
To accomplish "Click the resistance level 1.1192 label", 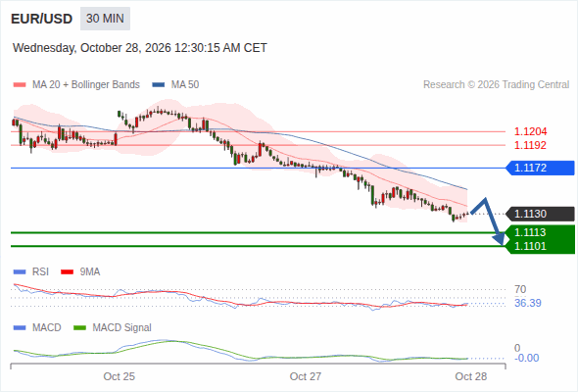I will pos(530,145).
